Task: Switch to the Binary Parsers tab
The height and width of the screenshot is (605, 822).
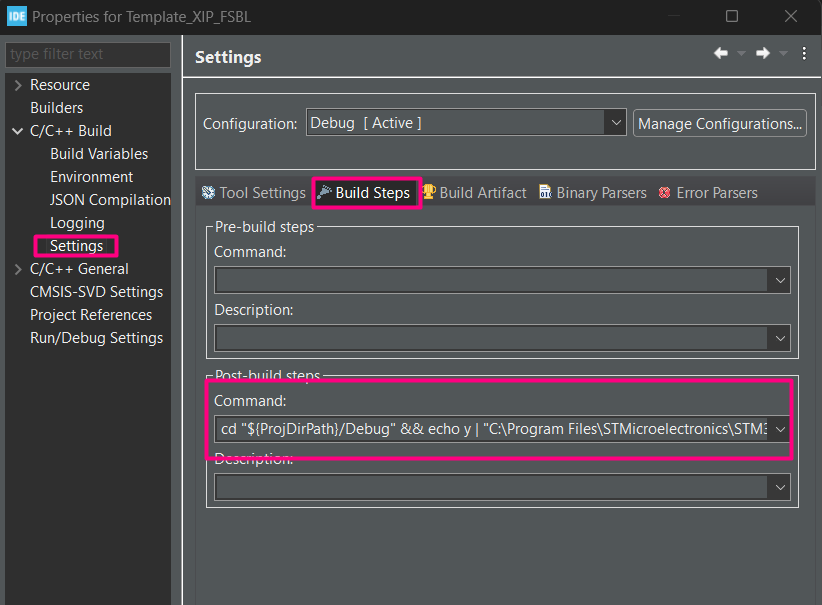Action: pos(593,193)
